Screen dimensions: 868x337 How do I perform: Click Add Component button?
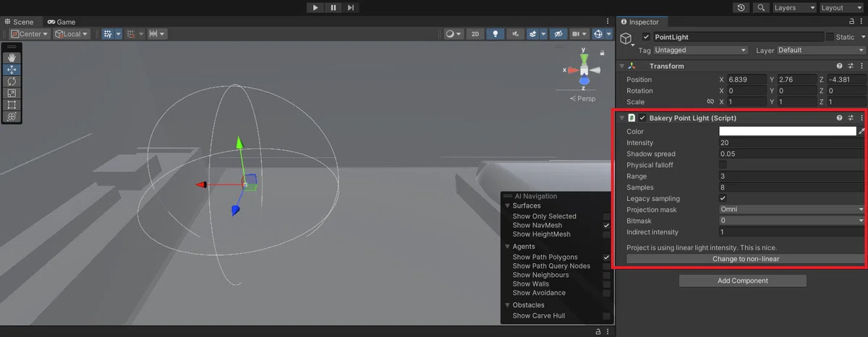pyautogui.click(x=743, y=281)
